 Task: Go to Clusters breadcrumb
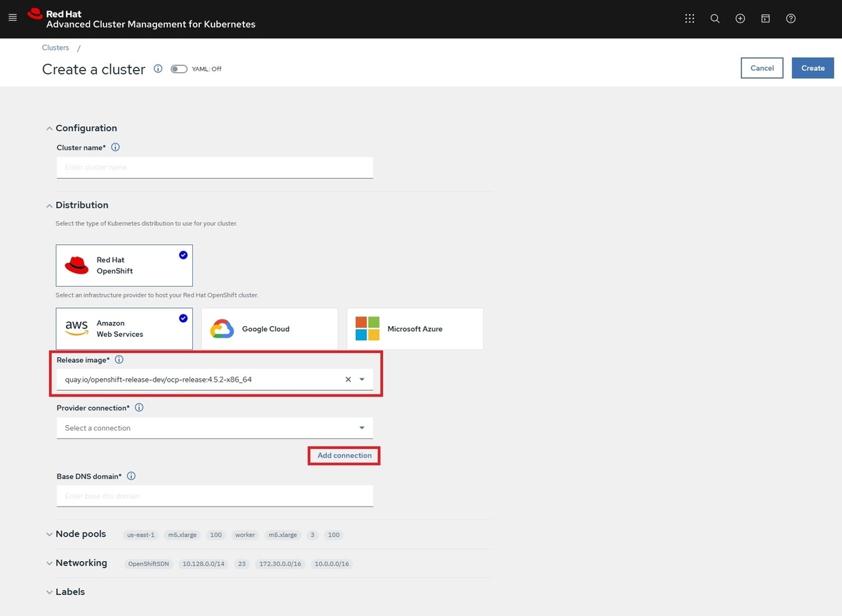point(55,48)
